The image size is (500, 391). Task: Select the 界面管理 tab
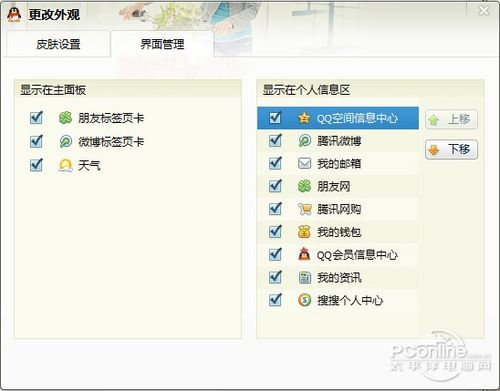click(x=162, y=44)
